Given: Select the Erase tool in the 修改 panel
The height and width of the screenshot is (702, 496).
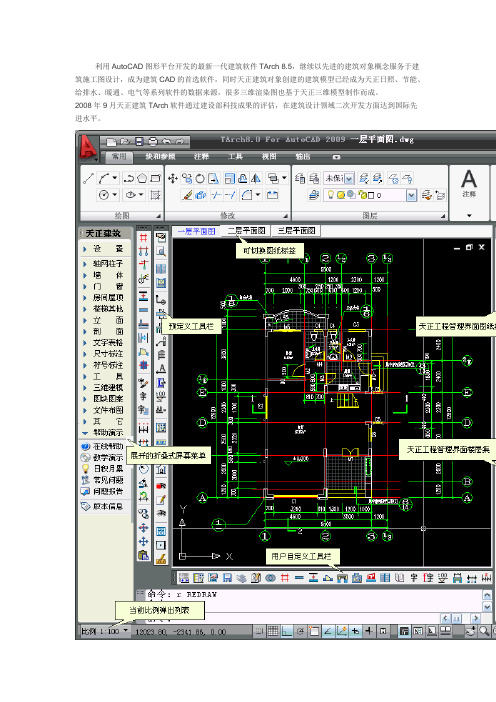Looking at the screenshot, I should click(188, 195).
